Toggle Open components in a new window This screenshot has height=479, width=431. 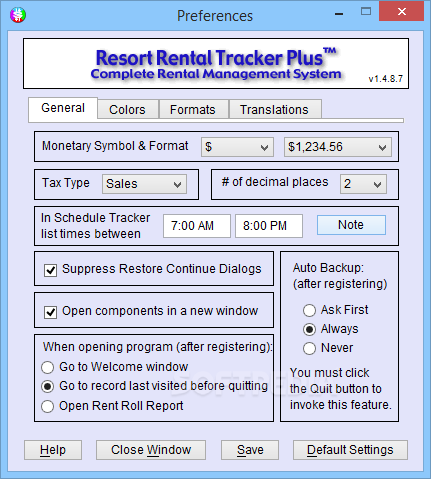(x=51, y=312)
